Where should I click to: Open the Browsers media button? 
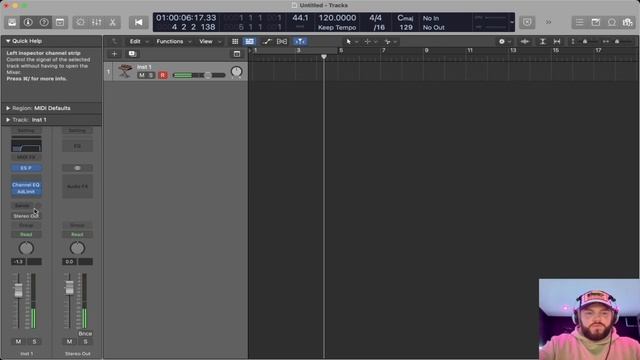click(627, 22)
